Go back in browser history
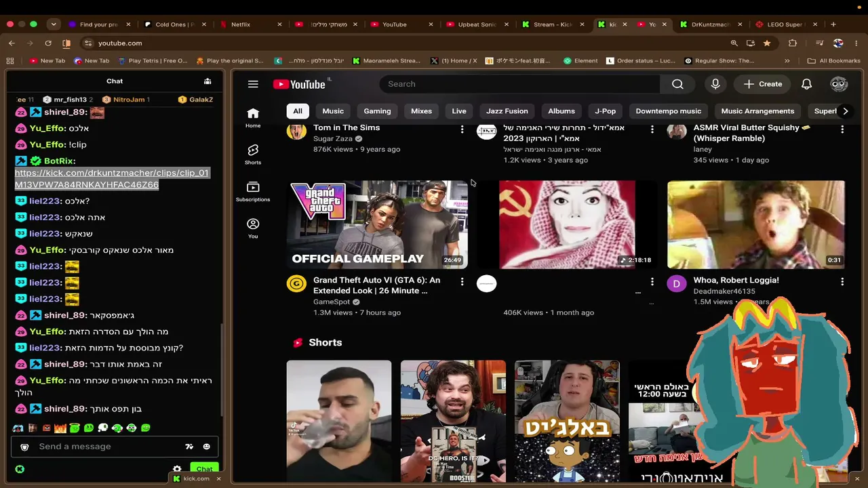 (x=12, y=43)
